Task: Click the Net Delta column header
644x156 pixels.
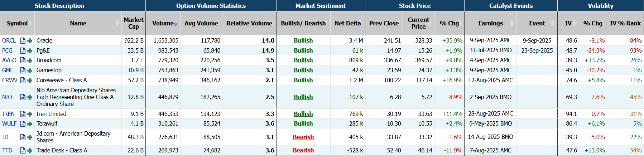Action: point(347,23)
